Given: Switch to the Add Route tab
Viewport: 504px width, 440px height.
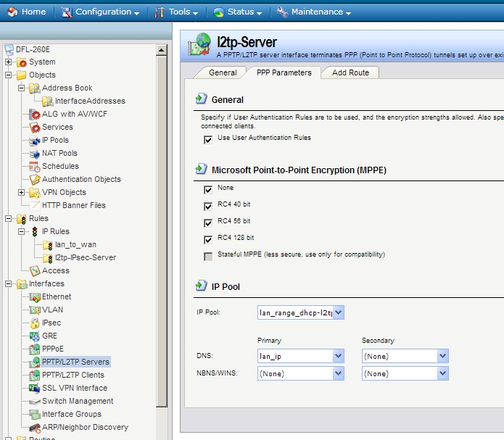Looking at the screenshot, I should point(350,72).
